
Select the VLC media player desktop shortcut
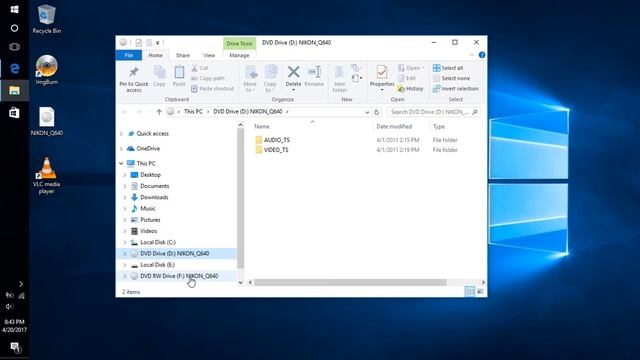(47, 176)
